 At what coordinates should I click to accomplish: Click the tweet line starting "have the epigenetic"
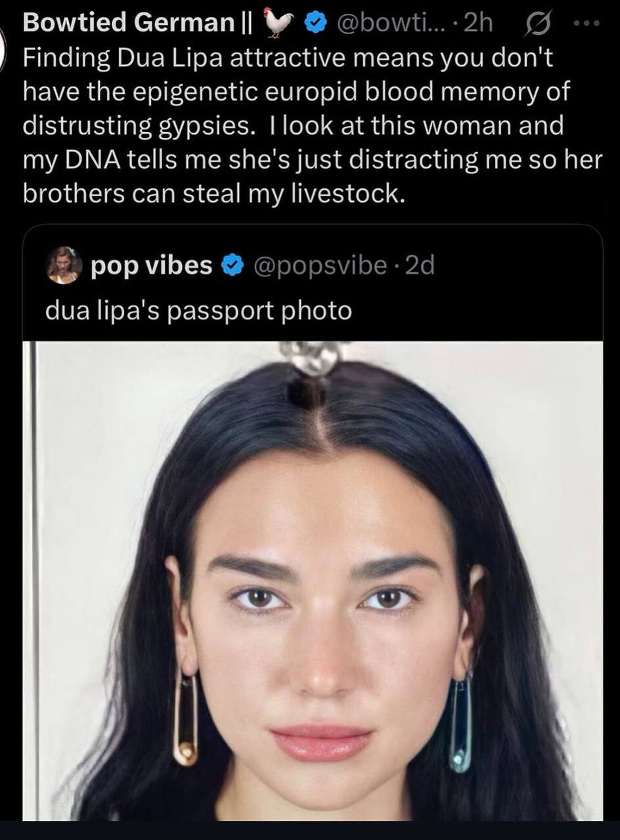point(296,93)
